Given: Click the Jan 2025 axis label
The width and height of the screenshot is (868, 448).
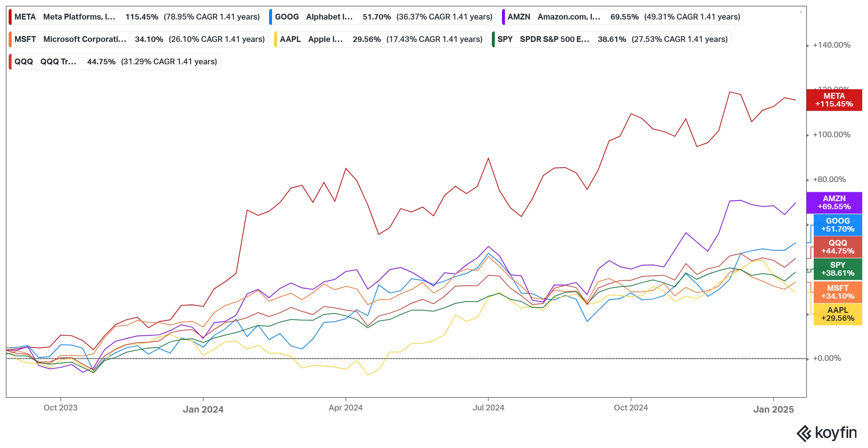Looking at the screenshot, I should pos(773,409).
